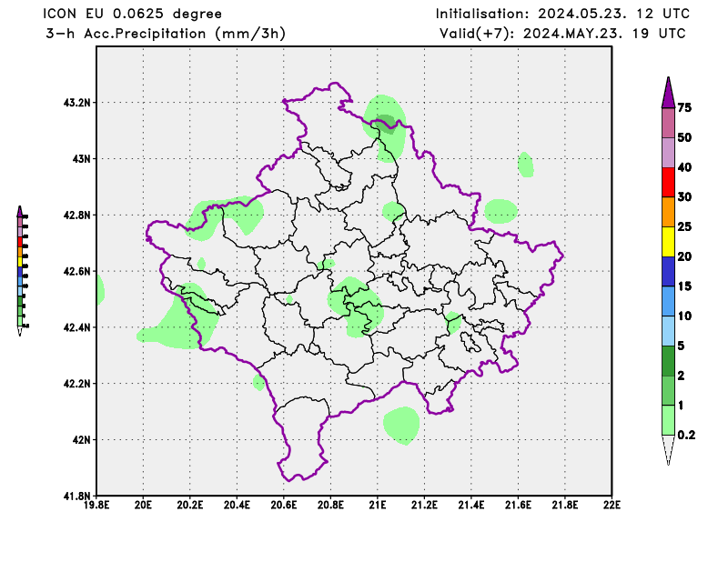The image size is (728, 562).
Task: Click the orange 25–30 legend swatch
Action: click(x=668, y=212)
